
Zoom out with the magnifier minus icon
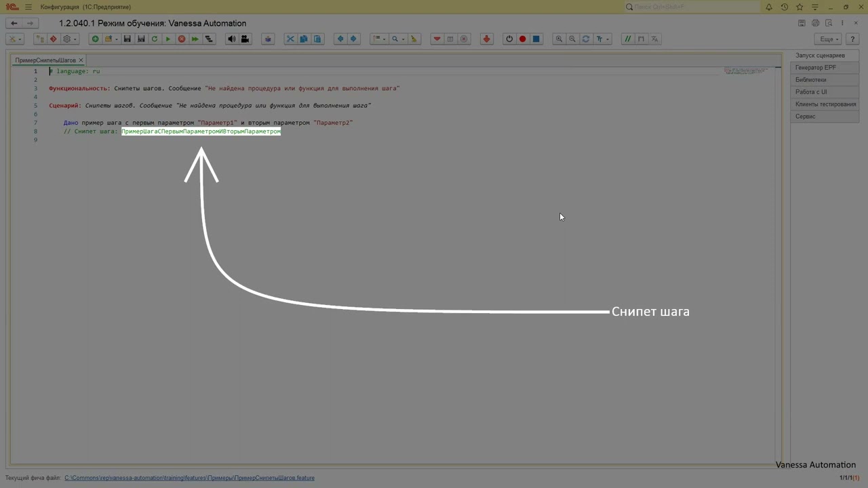[x=572, y=39]
